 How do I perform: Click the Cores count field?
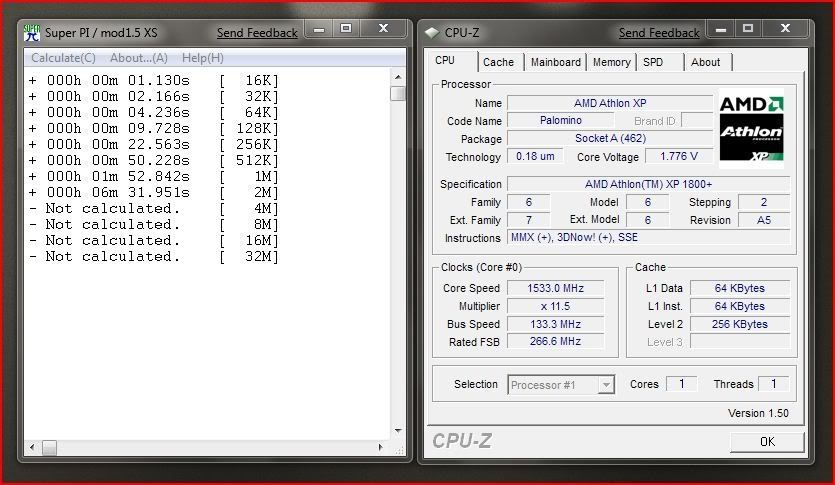681,384
